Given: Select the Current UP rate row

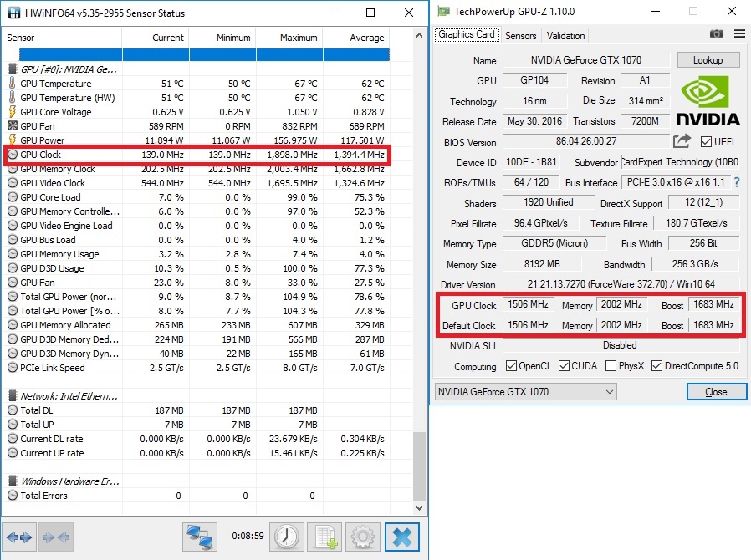Looking at the screenshot, I should 197,453.
